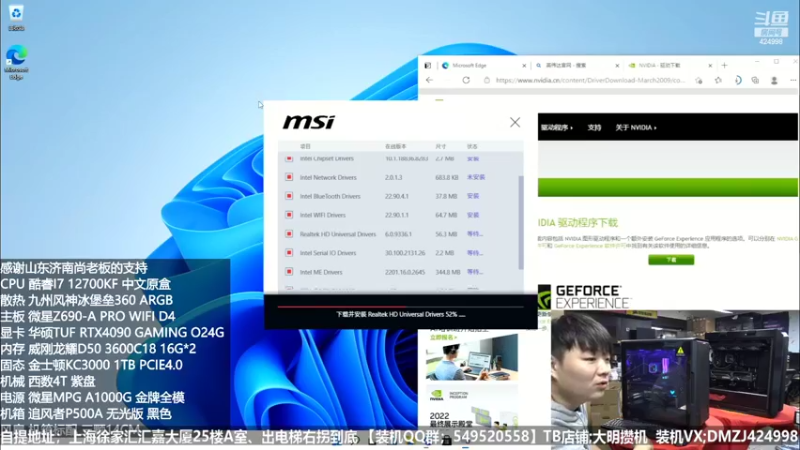Open the Recycle Bin desktop icon
This screenshot has width=800, height=450.
click(x=16, y=18)
